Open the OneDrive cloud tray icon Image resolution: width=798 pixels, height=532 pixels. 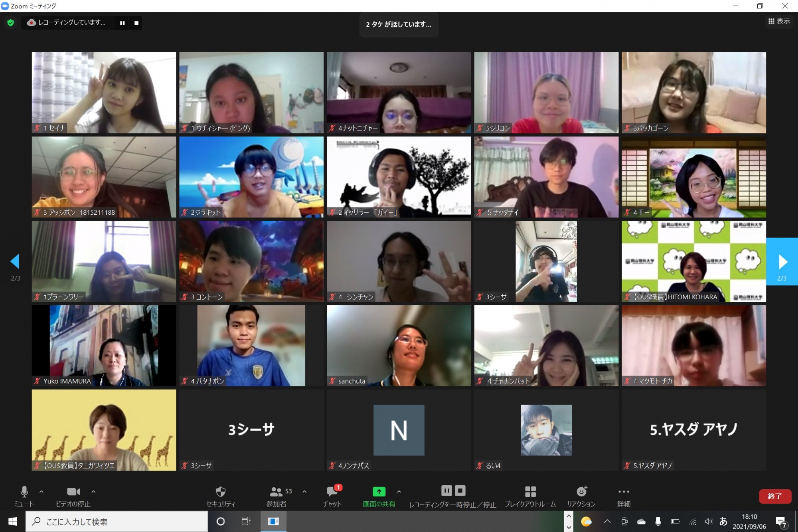coord(641,521)
